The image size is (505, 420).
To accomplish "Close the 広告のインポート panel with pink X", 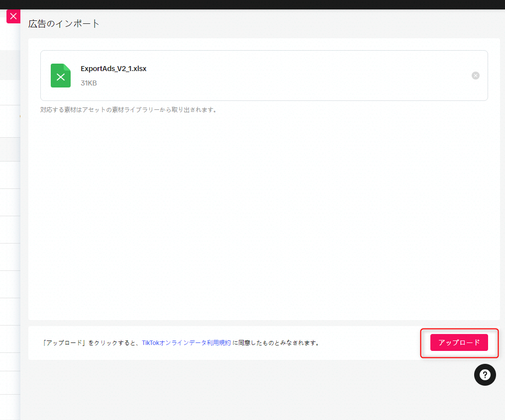I will [x=13, y=16].
